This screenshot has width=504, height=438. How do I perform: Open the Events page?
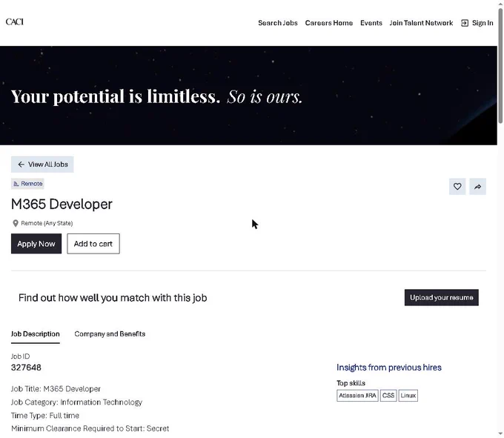tap(371, 23)
